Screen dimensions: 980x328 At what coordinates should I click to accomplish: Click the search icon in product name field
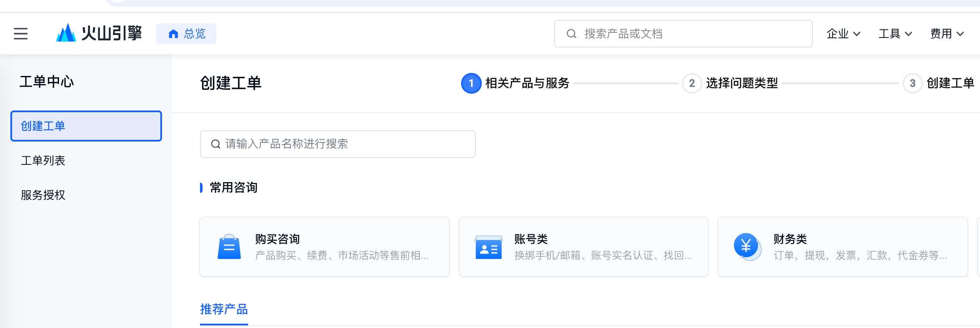(215, 144)
